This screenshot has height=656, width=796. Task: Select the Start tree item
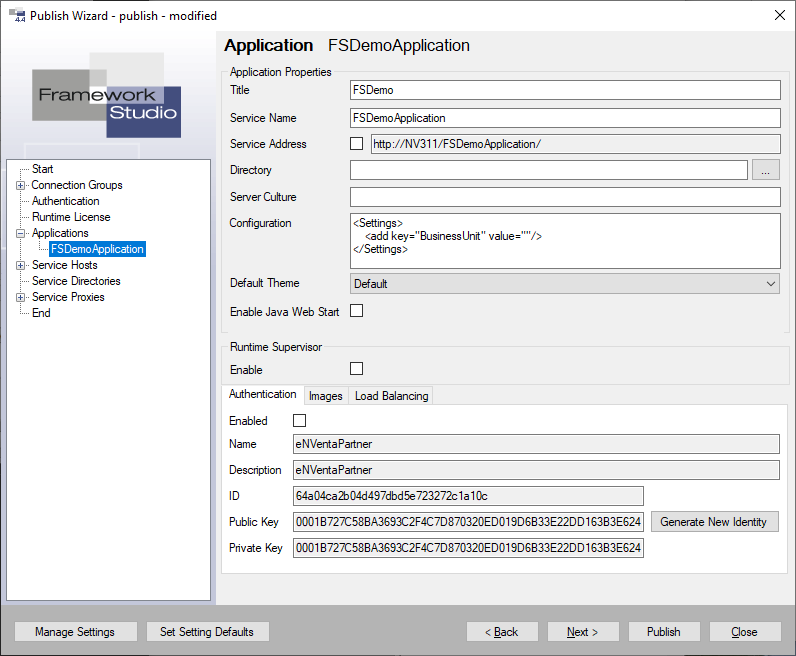point(43,169)
